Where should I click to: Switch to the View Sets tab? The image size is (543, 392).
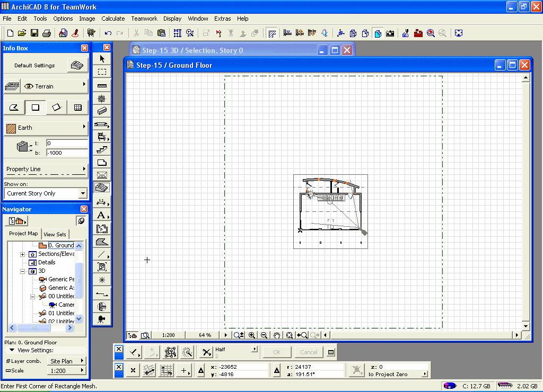coord(55,234)
